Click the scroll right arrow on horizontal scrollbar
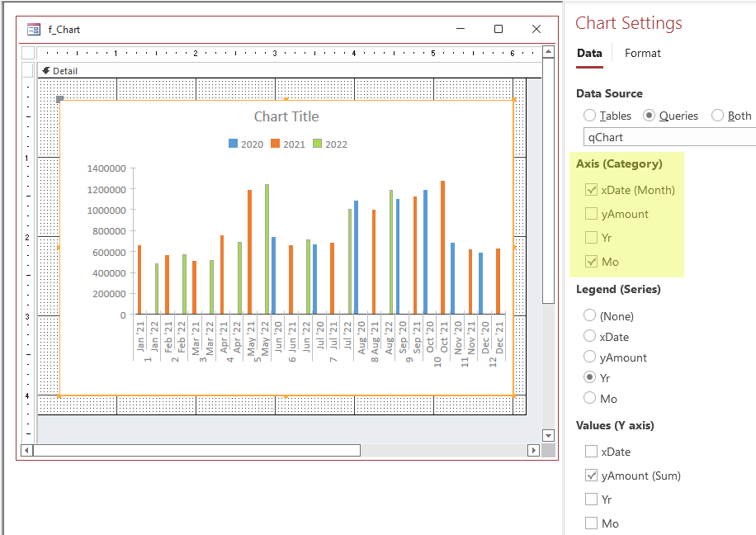Screen dimensions: 756x535 click(x=533, y=450)
